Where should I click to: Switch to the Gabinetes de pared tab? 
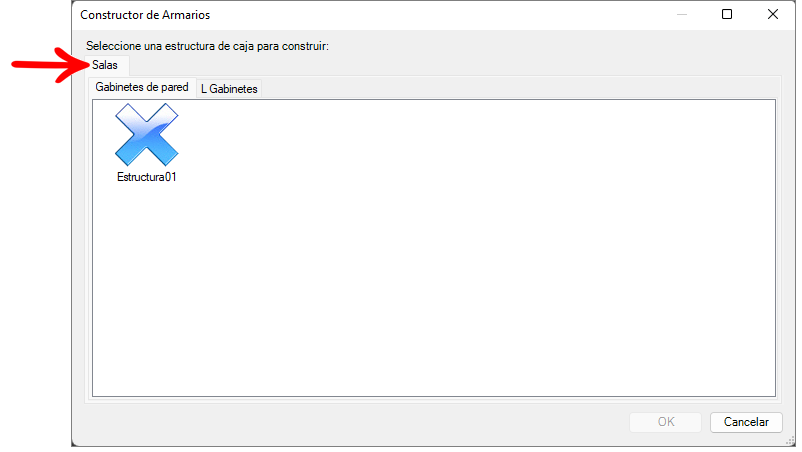[x=142, y=87]
